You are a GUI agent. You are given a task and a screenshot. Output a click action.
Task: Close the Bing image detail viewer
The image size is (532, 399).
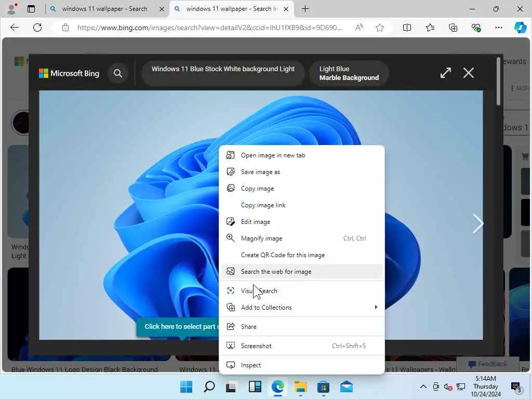point(469,73)
